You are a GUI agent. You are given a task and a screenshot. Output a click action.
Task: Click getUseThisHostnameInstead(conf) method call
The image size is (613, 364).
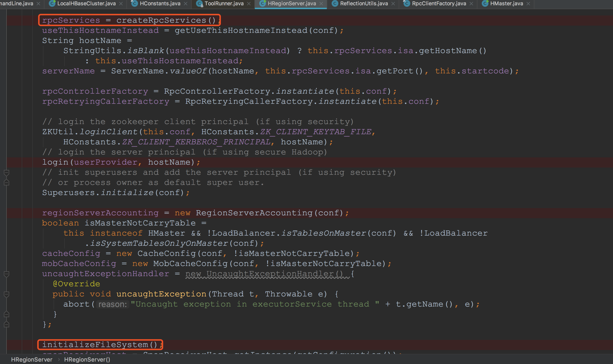[x=256, y=30]
